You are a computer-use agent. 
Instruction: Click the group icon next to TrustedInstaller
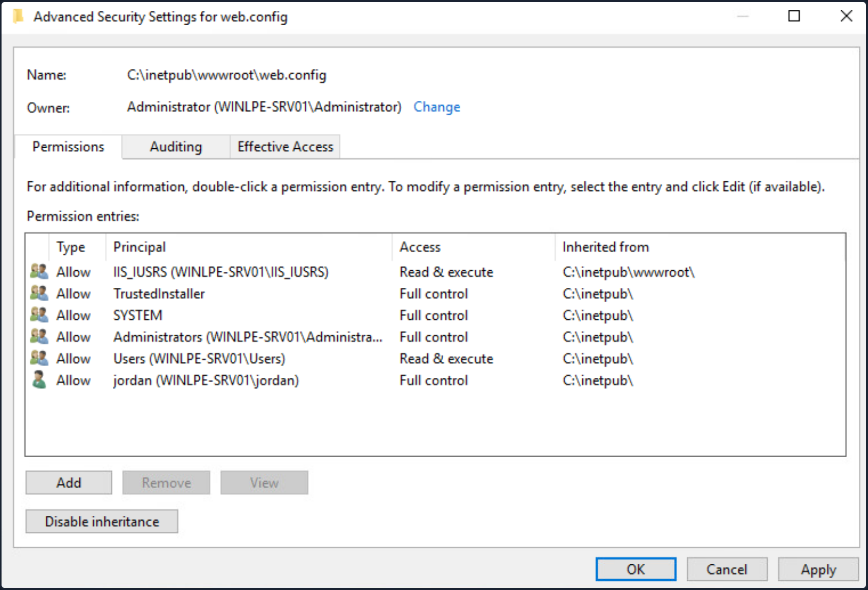click(x=38, y=293)
